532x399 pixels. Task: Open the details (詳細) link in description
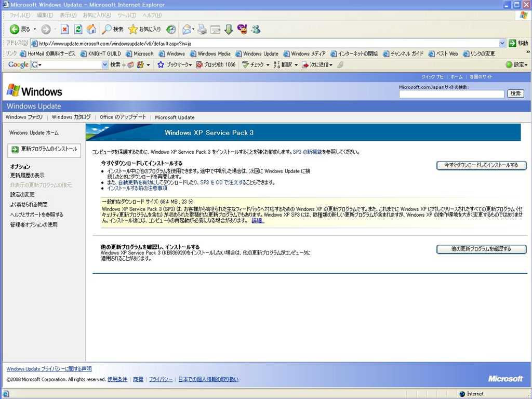pyautogui.click(x=258, y=220)
